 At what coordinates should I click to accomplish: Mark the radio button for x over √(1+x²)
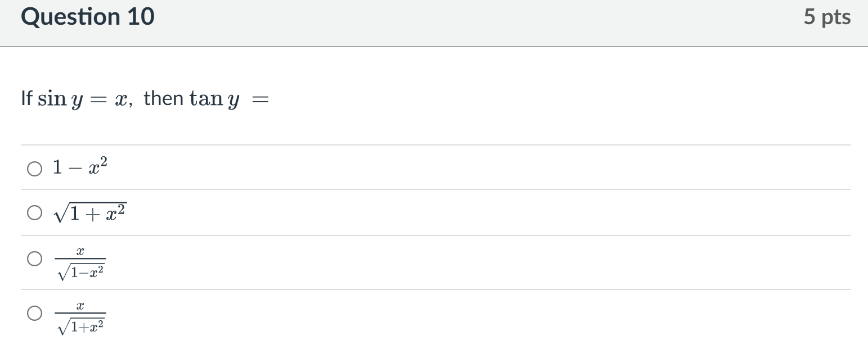[34, 313]
